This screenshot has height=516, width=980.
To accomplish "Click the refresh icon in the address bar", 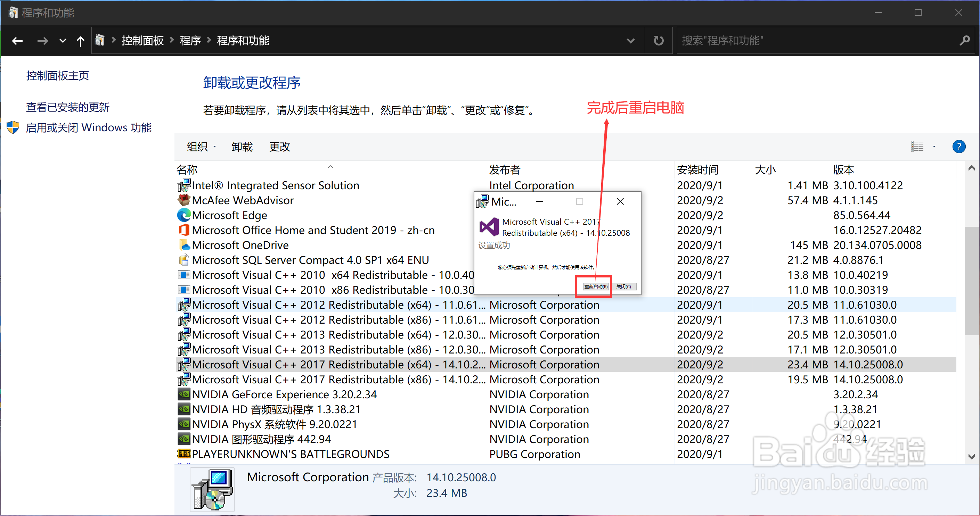I will coord(659,40).
